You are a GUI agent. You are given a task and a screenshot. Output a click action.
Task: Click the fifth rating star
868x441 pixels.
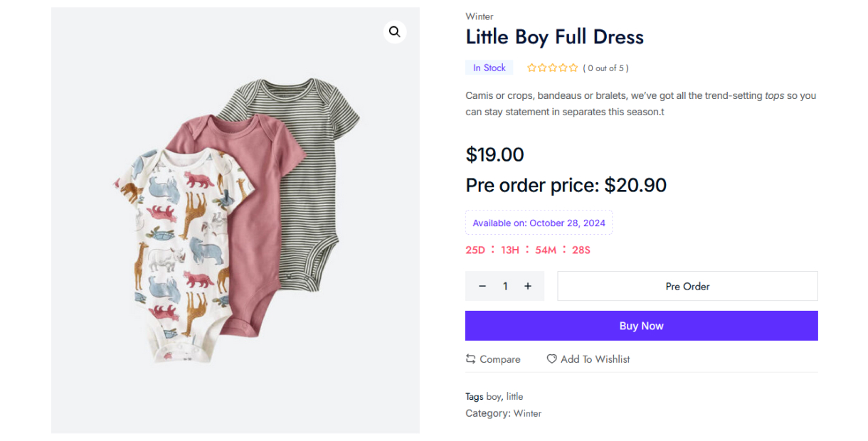[573, 68]
